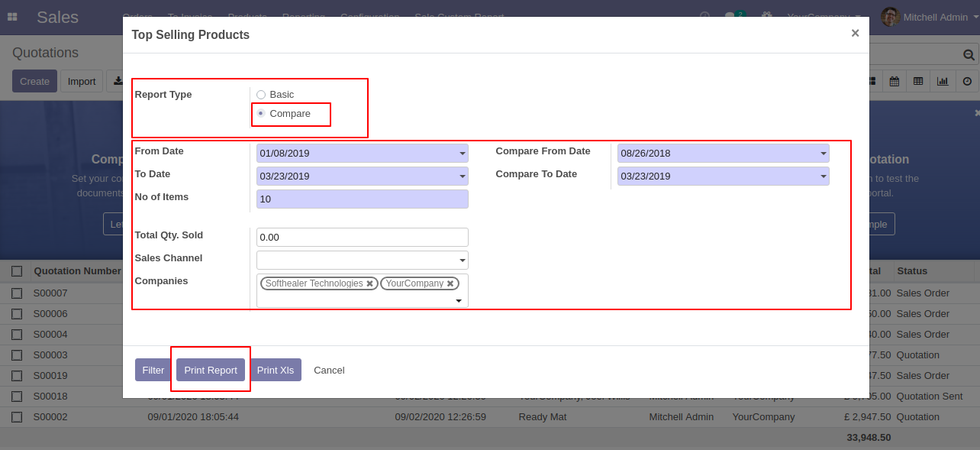Open quotation number S00019

point(50,376)
